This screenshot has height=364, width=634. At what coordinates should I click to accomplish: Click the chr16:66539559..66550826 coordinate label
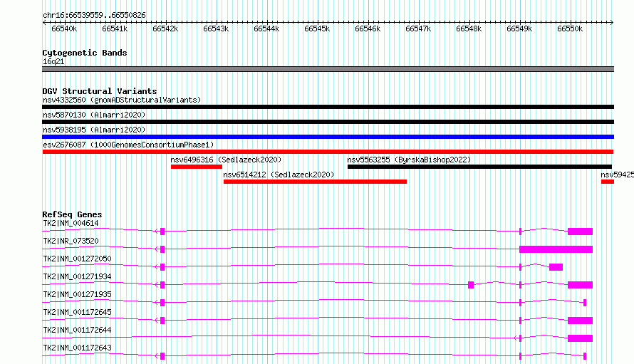(x=94, y=15)
